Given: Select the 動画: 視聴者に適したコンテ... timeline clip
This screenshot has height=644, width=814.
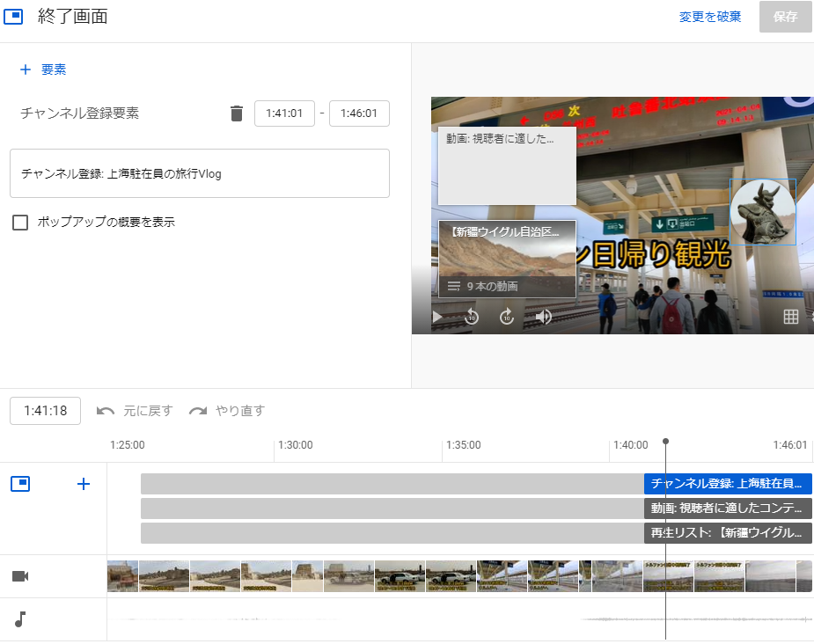Looking at the screenshot, I should tap(728, 509).
